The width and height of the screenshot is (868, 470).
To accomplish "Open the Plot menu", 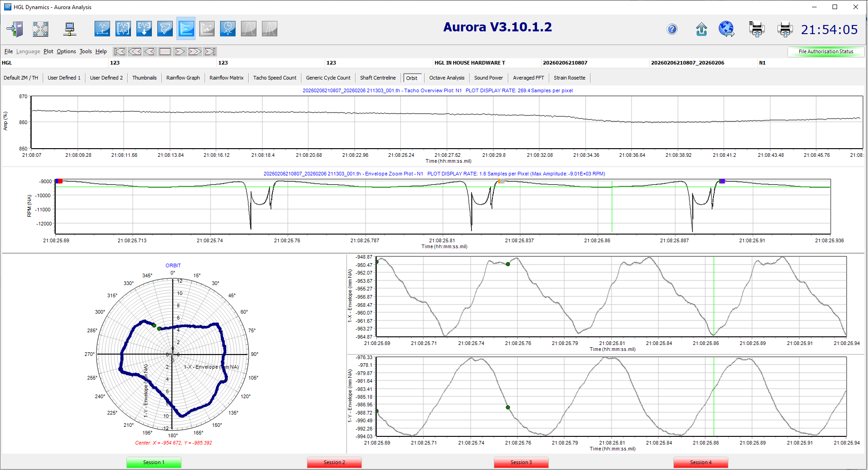I will tap(48, 51).
